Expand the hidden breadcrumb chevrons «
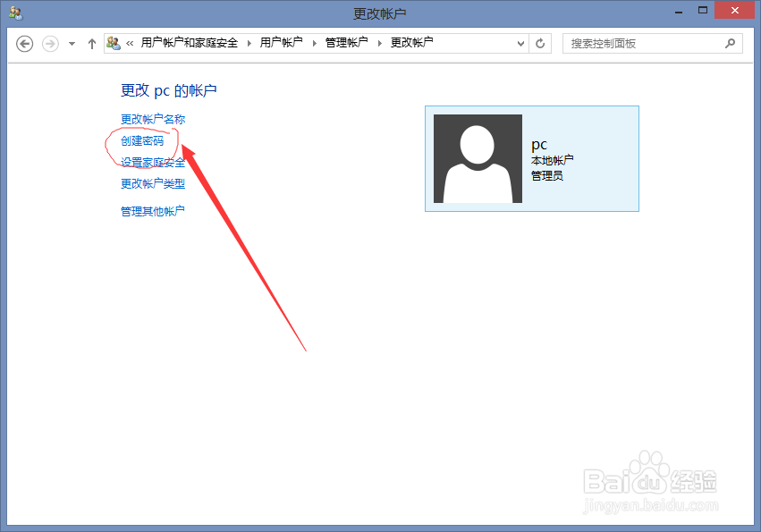This screenshot has width=761, height=532. coord(130,43)
